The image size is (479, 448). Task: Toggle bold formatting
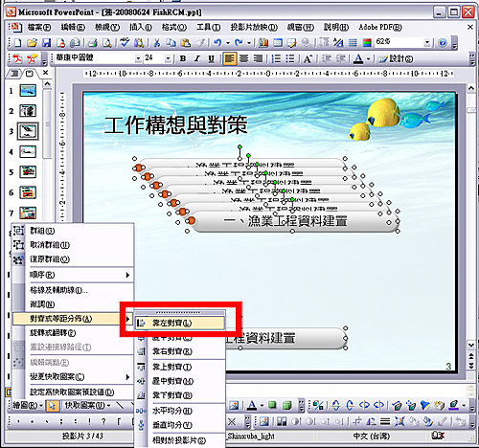(183, 58)
